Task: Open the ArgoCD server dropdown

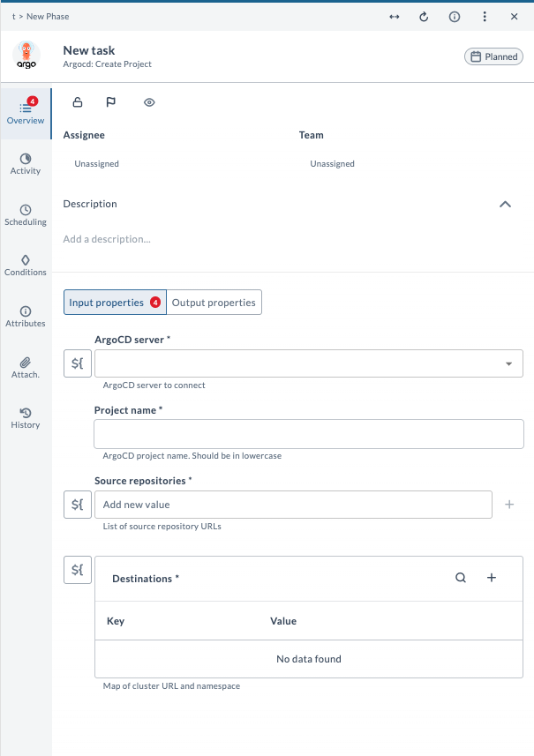Action: (508, 363)
